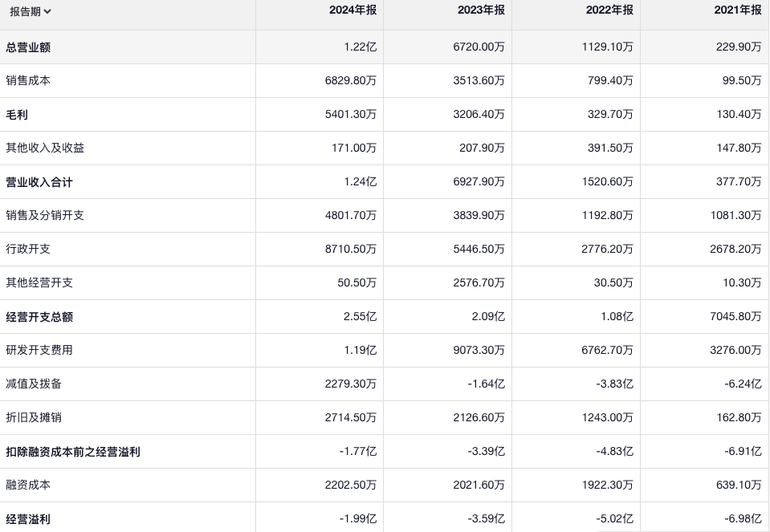Image resolution: width=770 pixels, height=532 pixels.
Task: Select the 2022 研发开支费用 value 6762.70万
Action: [x=607, y=351]
